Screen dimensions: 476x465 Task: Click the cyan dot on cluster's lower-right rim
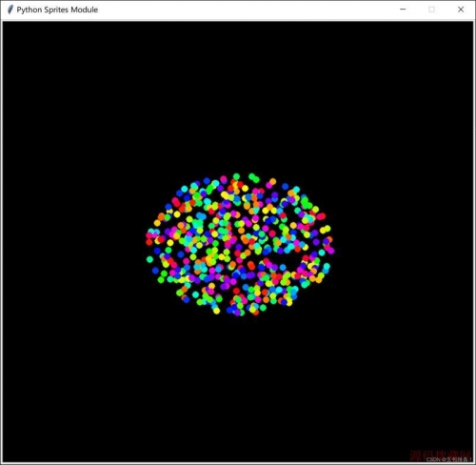coord(327,266)
